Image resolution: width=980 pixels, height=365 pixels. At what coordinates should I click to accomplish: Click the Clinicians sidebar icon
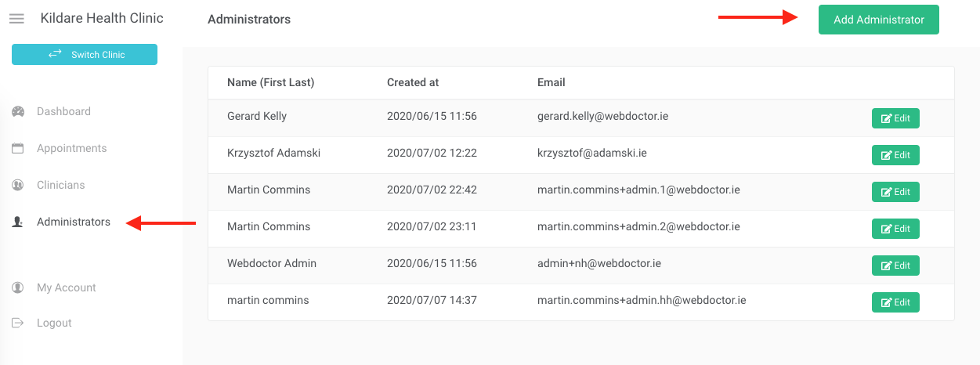point(17,185)
